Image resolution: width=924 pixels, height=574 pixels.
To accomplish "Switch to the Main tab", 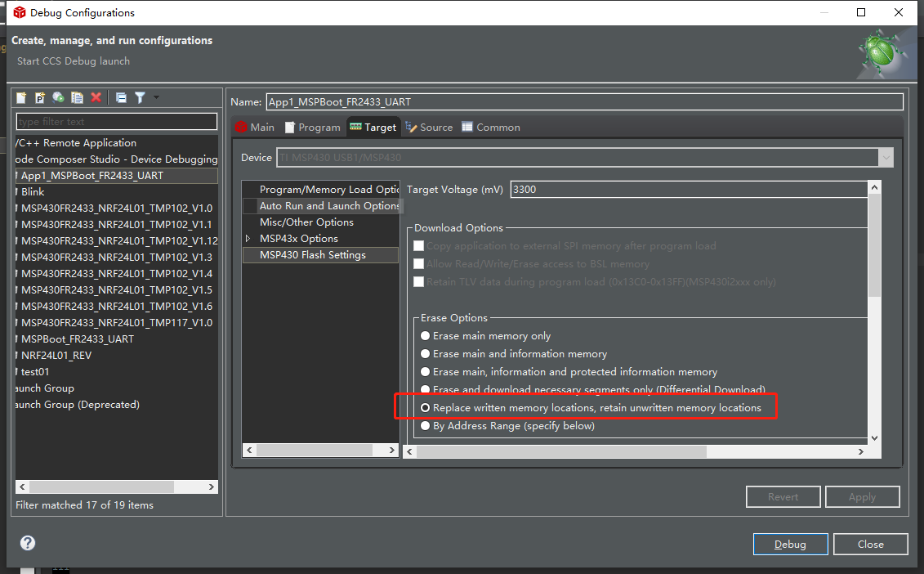I will (255, 127).
